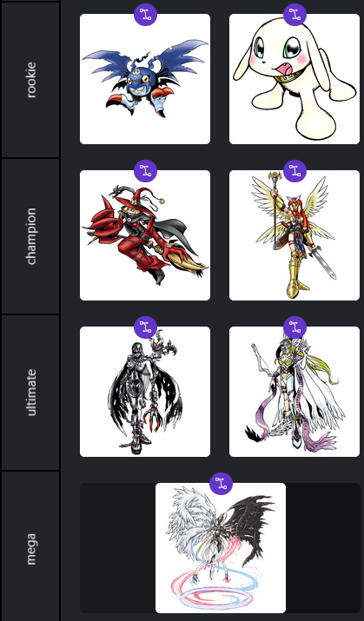This screenshot has height=621, width=364.
Task: Select the dark clawed fallen-angel thumbnail
Action: (x=145, y=392)
